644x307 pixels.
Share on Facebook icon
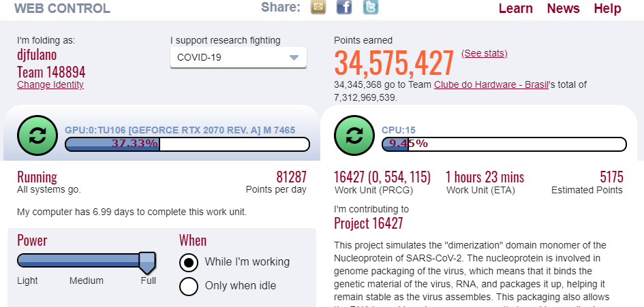click(344, 7)
